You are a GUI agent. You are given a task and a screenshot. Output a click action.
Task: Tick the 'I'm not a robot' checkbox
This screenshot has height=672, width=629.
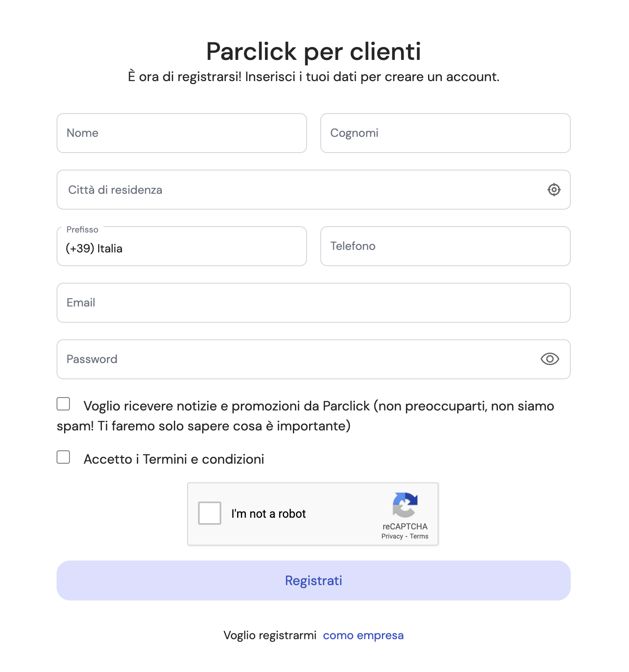tap(209, 514)
